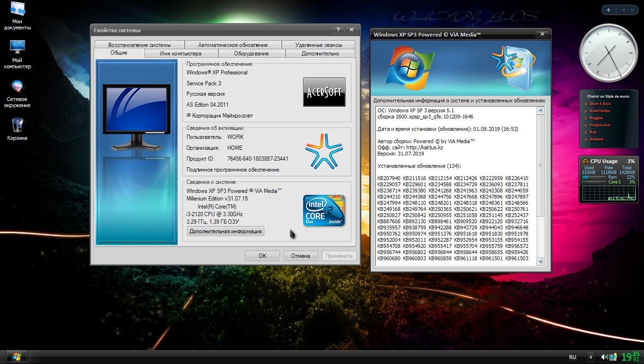The height and width of the screenshot is (364, 644).
Task: Click the sidebar next arrow
Action: pyautogui.click(x=633, y=9)
